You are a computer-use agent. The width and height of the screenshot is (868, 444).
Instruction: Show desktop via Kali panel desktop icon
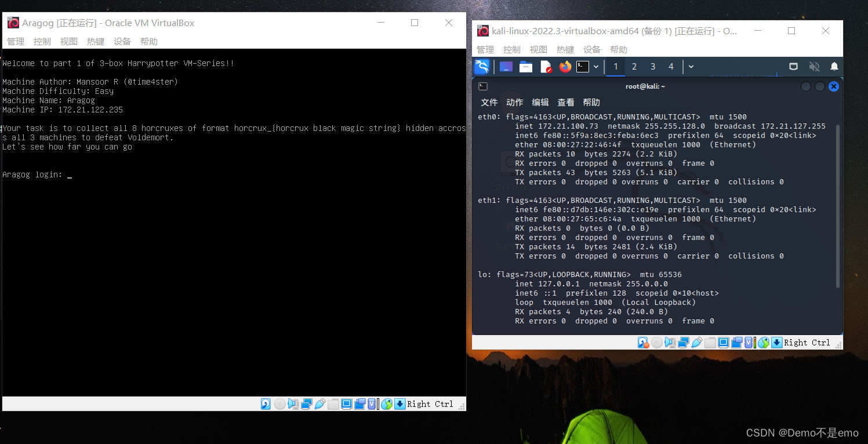tap(506, 67)
